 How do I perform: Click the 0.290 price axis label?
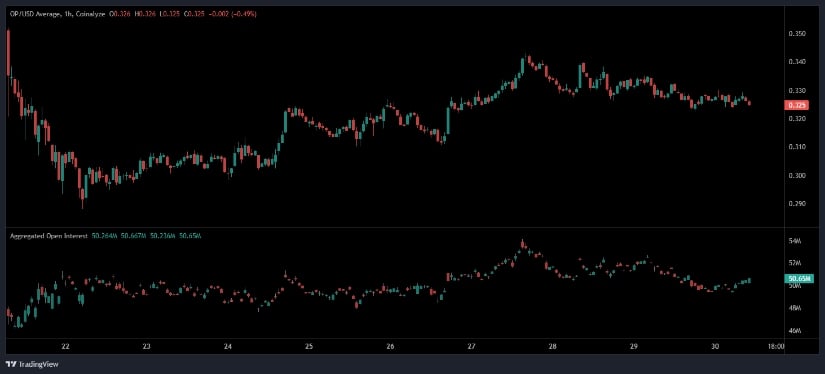[797, 204]
